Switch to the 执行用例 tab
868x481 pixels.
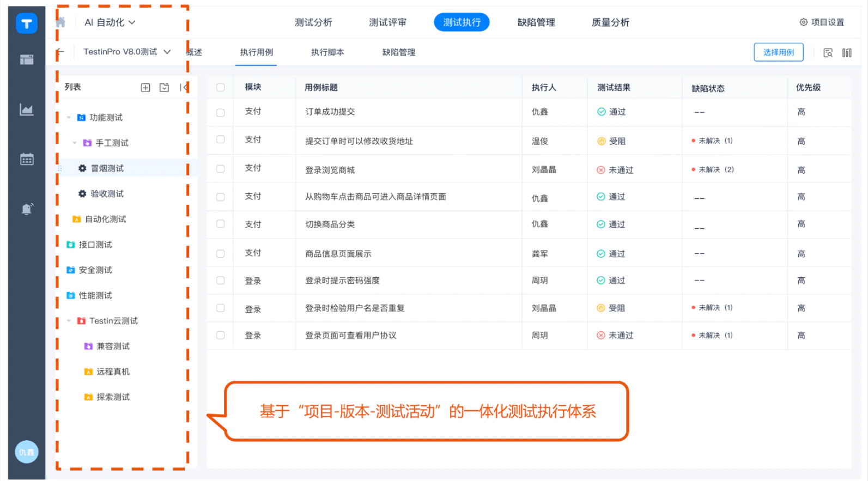click(x=256, y=52)
